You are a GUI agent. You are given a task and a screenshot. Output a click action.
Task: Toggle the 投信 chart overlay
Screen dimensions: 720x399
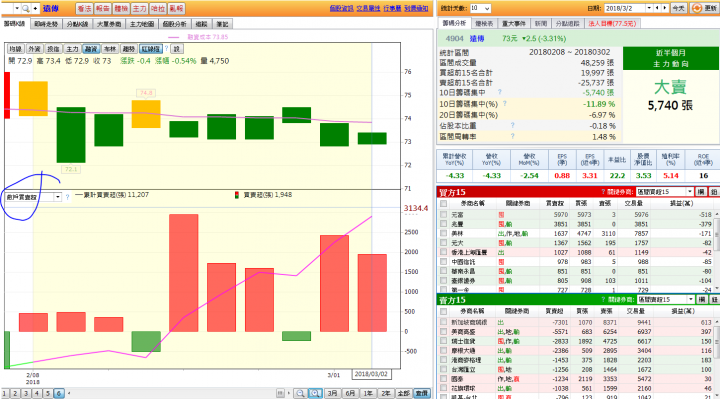53,49
